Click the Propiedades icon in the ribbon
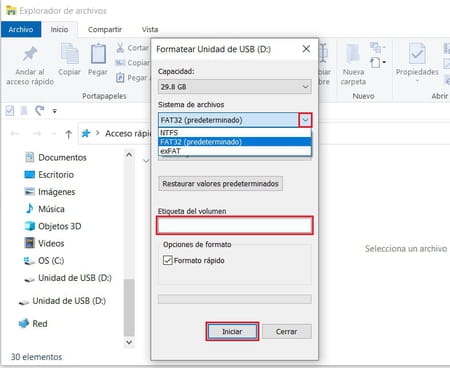The width and height of the screenshot is (450, 368). (417, 53)
